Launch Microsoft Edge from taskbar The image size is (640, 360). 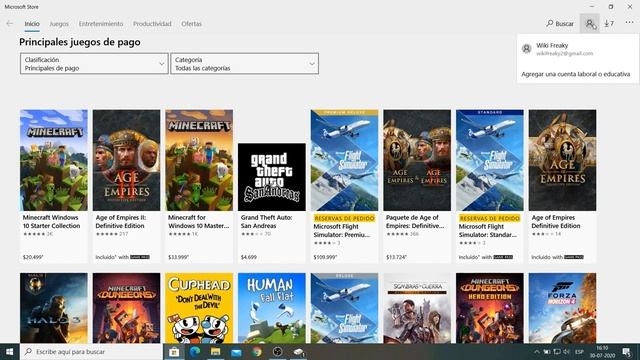tap(195, 351)
